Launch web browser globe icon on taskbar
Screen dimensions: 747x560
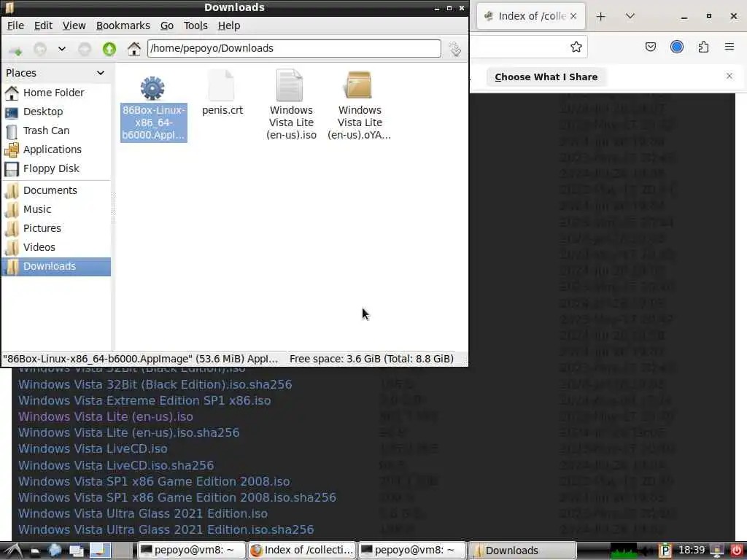[55, 551]
